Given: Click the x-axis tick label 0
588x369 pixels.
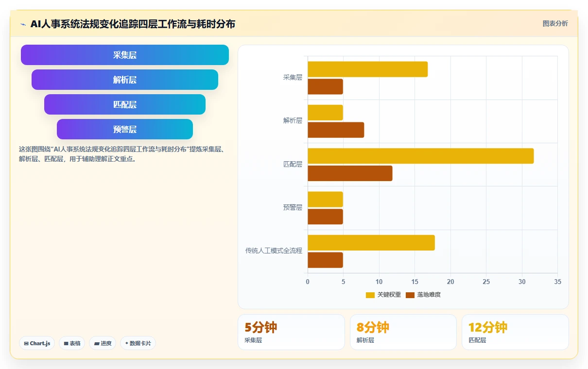Looking at the screenshot, I should (308, 282).
